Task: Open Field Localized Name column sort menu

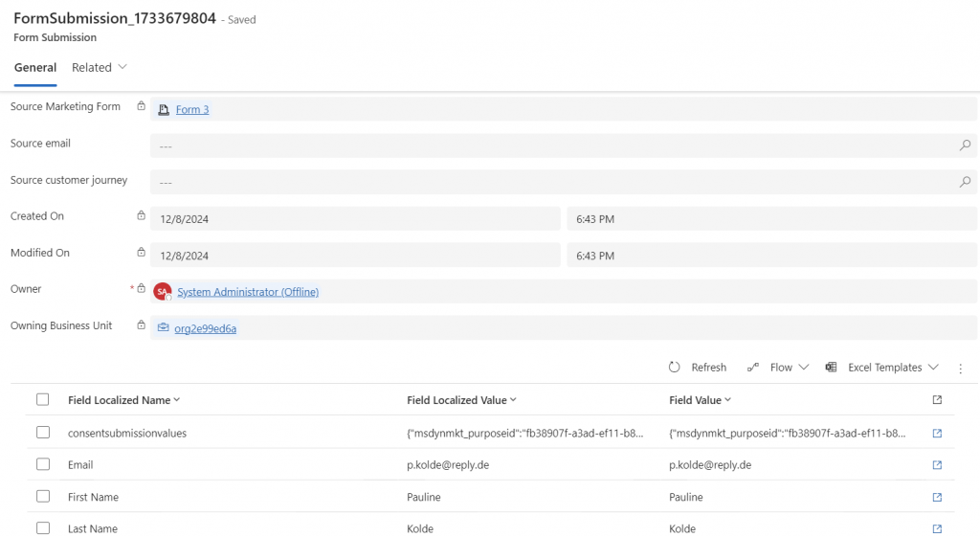Action: (177, 400)
